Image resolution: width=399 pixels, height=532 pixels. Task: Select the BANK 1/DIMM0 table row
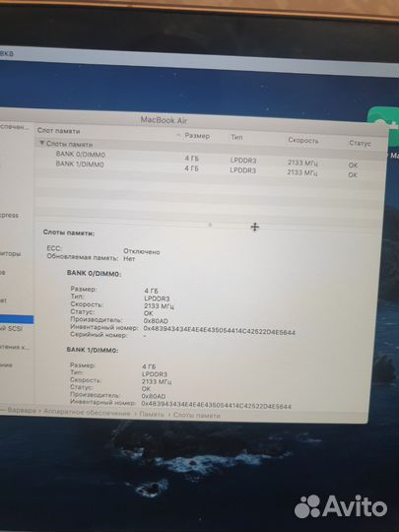[211, 168]
